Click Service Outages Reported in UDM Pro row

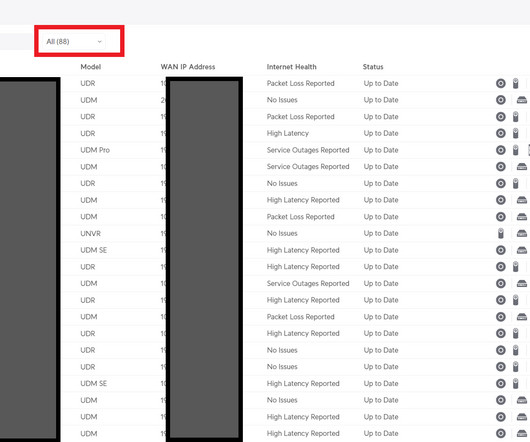coord(308,150)
